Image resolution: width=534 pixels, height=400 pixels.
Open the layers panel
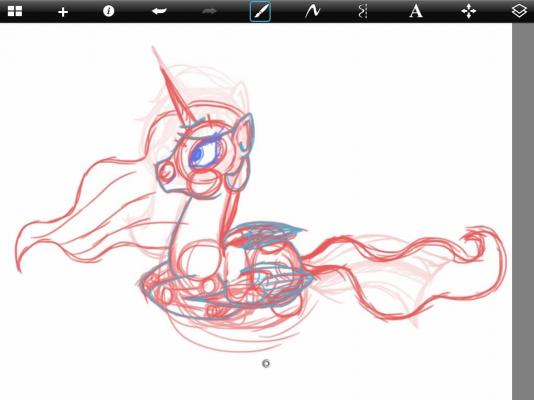coord(519,11)
